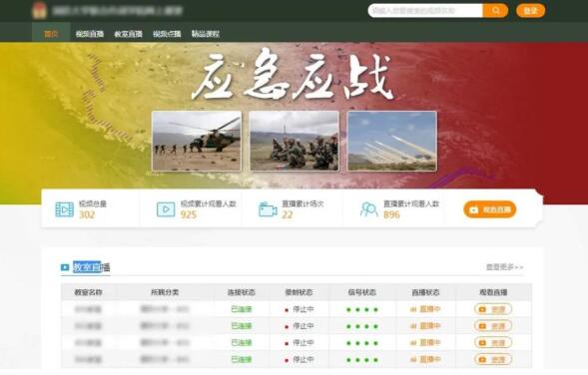Switch to the 视频直播 tab
This screenshot has width=588, height=375.
coord(89,34)
